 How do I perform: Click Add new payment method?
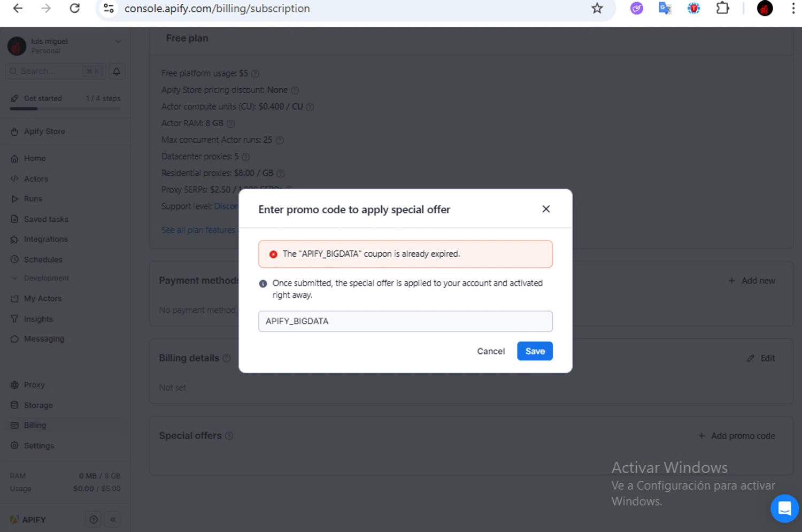752,281
